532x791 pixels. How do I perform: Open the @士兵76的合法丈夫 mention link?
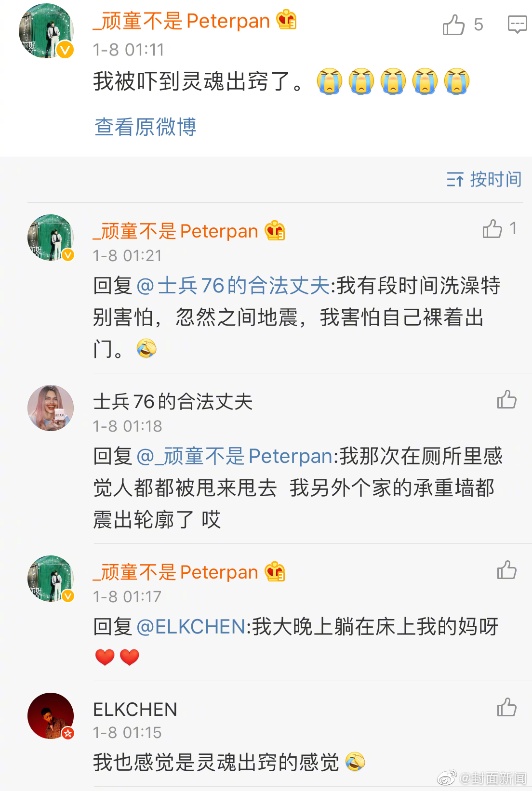[233, 286]
